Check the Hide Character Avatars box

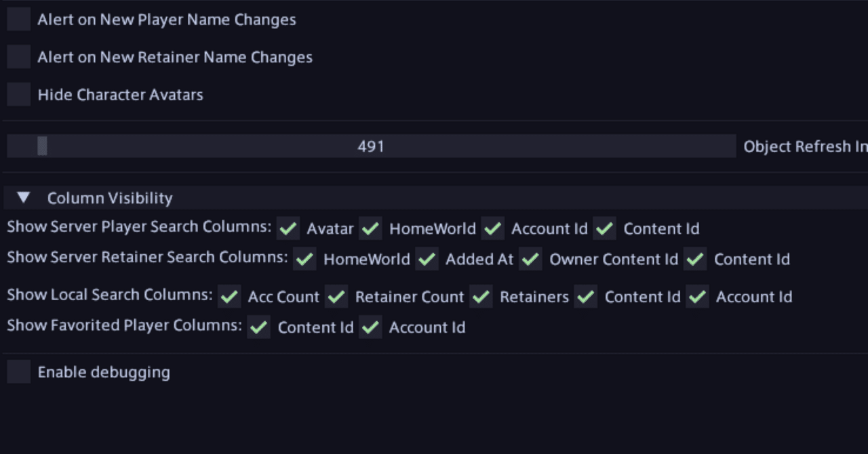19,94
